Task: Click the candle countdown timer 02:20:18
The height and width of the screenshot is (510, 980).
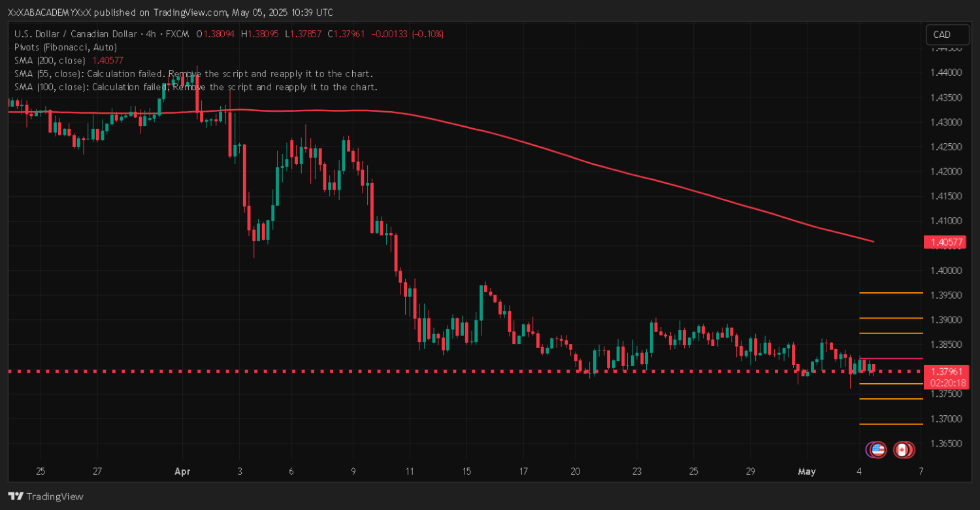Action: (x=943, y=382)
